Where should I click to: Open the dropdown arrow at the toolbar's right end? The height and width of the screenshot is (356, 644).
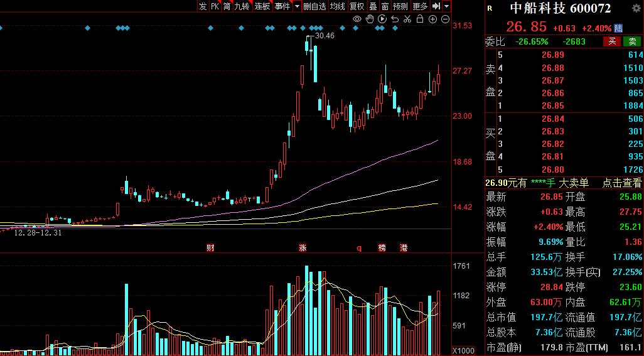point(446,6)
